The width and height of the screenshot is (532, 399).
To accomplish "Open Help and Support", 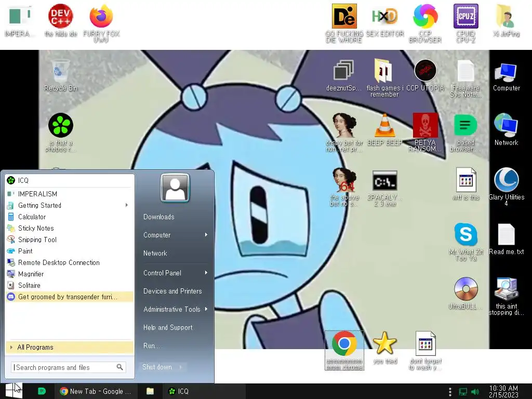I will pos(168,327).
